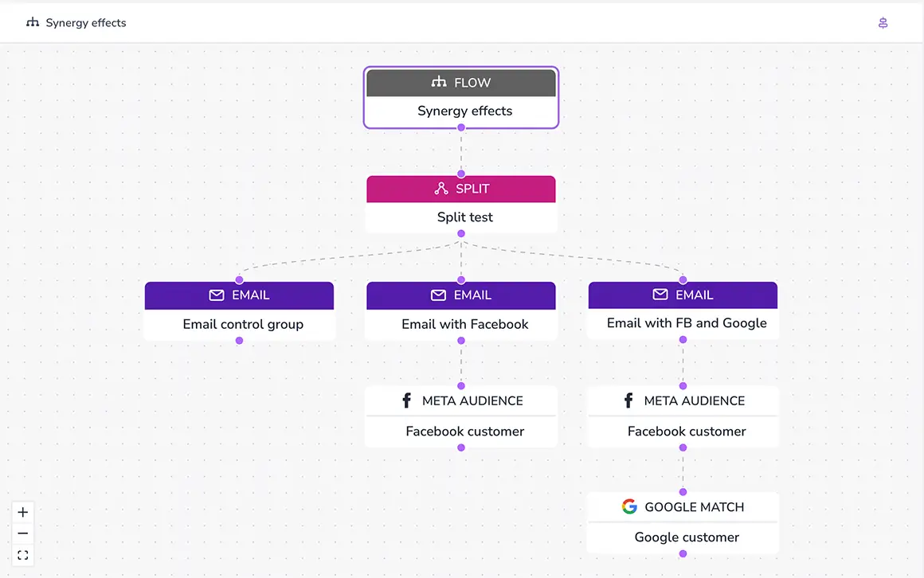Open the Split test node
This screenshot has width=924, height=578.
tap(461, 217)
